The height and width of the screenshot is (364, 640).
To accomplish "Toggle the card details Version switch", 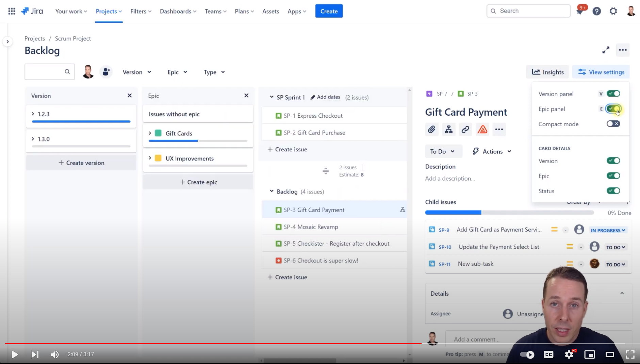I will 613,161.
